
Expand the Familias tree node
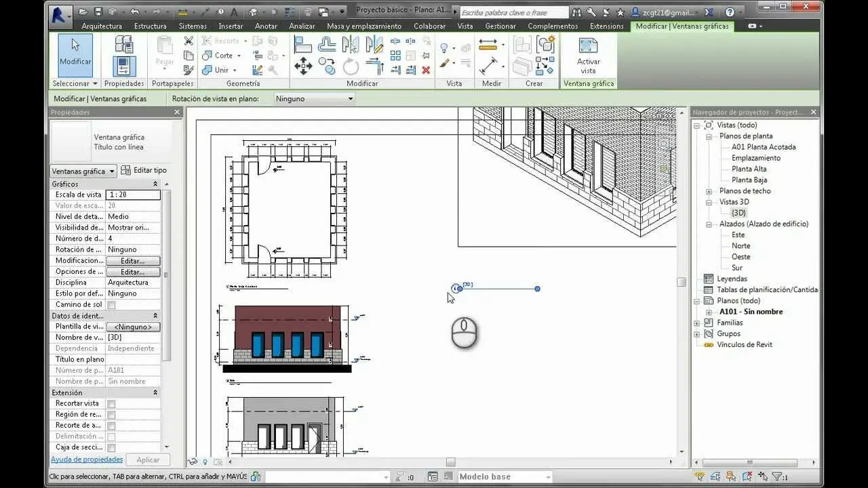[x=698, y=323]
